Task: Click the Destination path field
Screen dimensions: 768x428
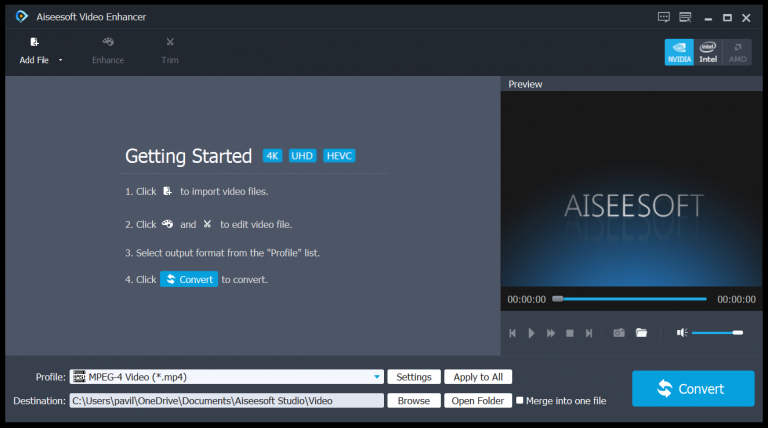Action: [226, 401]
